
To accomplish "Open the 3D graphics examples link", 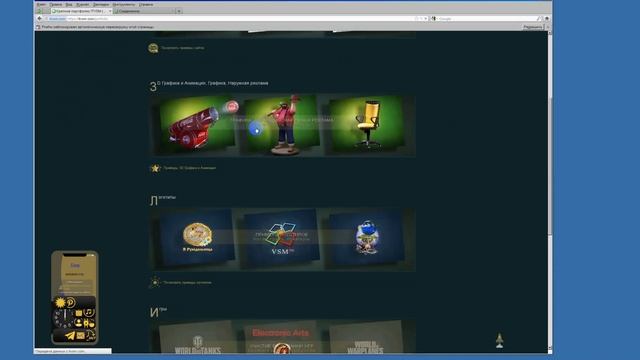I will [189, 168].
